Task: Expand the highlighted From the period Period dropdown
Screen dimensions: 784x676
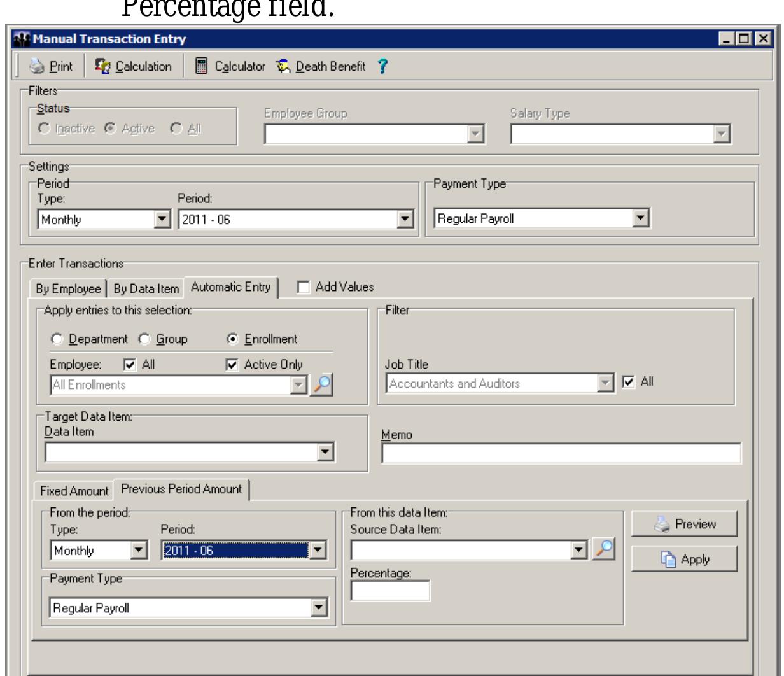Action: [x=318, y=551]
